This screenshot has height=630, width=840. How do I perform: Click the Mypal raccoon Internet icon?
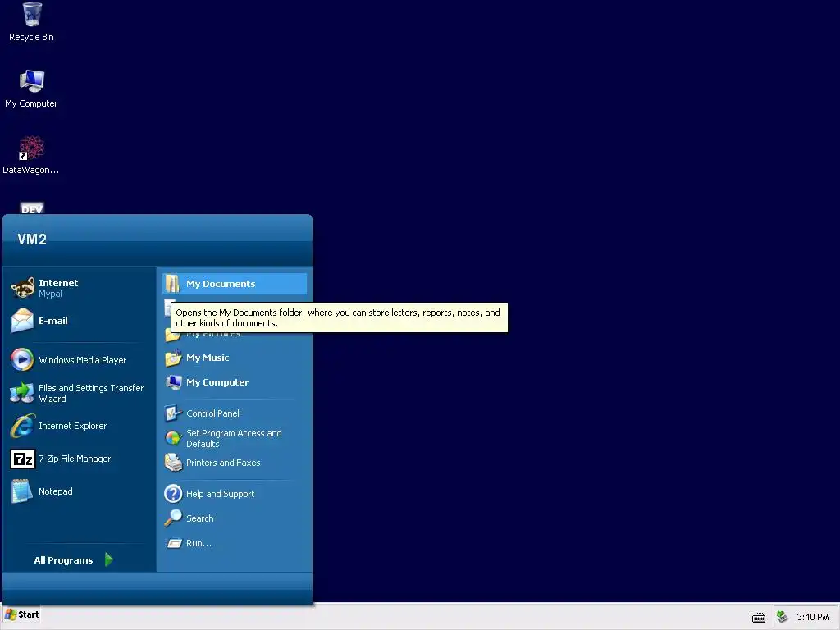[x=22, y=288]
